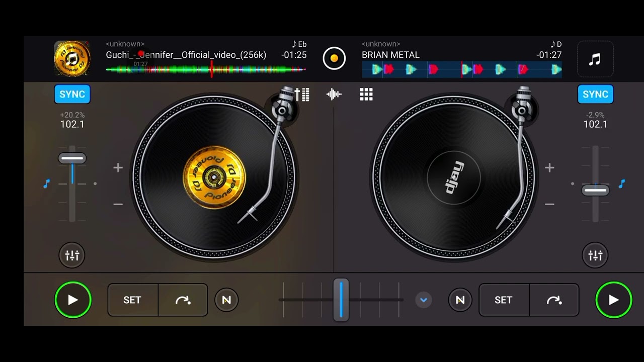644x362 pixels.
Task: Jump to cue on right deck
Action: pos(554,300)
